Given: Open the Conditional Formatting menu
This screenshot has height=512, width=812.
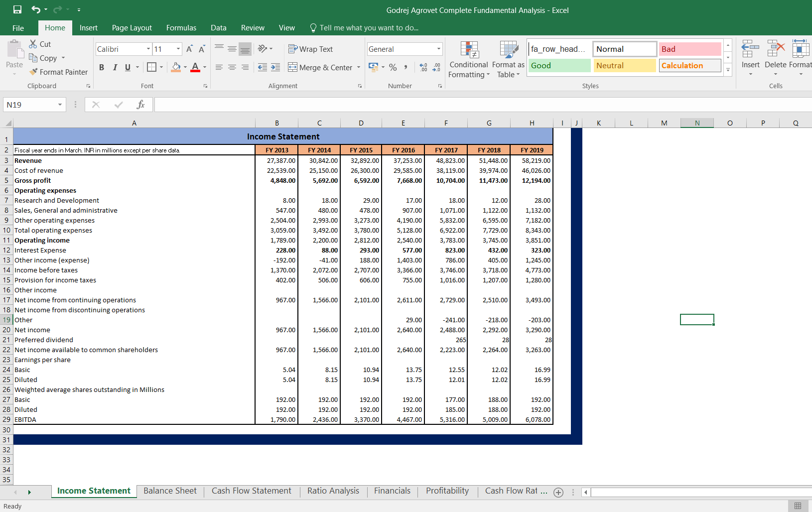Looking at the screenshot, I should click(469, 60).
